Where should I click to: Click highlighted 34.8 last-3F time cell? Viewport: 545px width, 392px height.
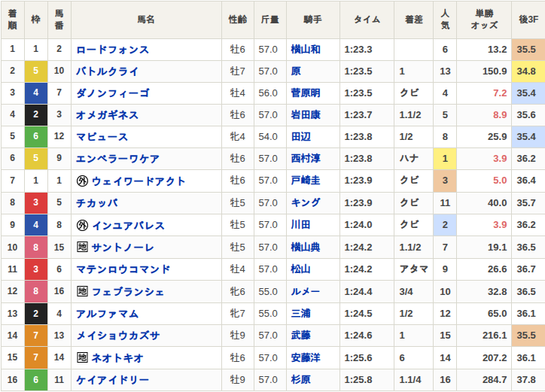527,71
